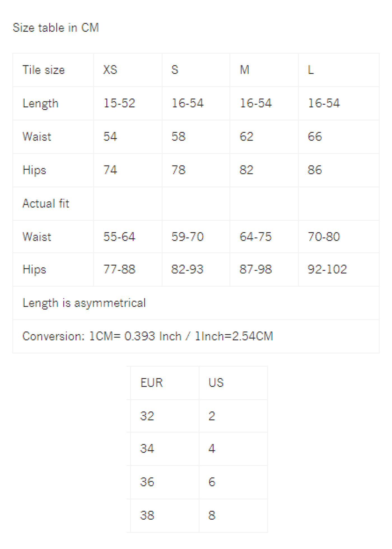Select actual fit waist range 64-75
This screenshot has height=549, width=392.
click(256, 237)
